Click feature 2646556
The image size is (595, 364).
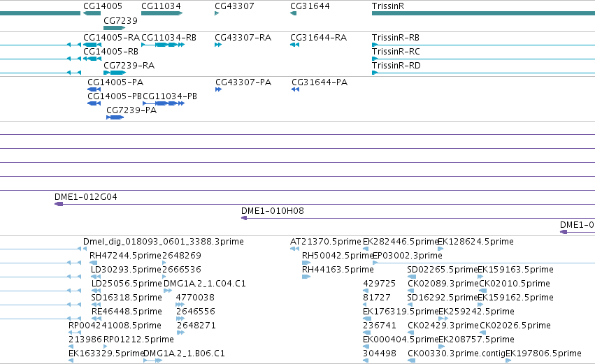coord(196,312)
